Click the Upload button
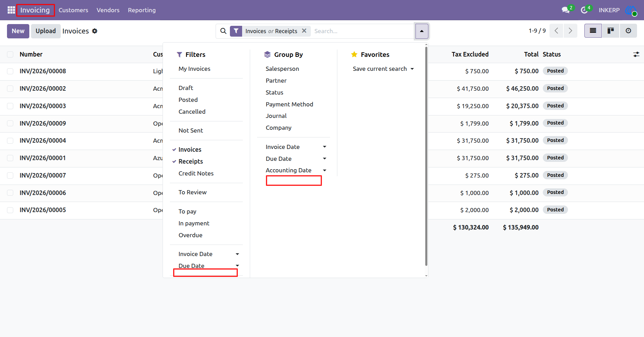Viewport: 644px width, 337px height. click(x=46, y=31)
